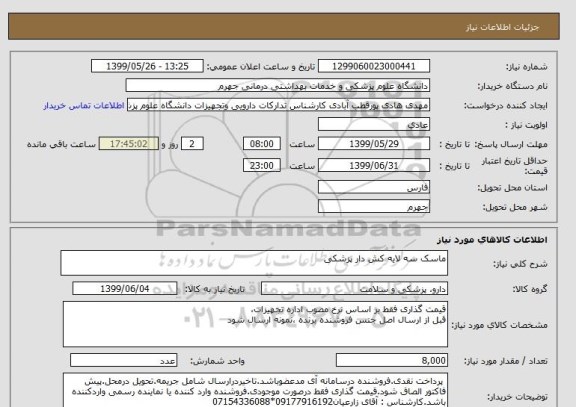Viewport: 576px width, 407px height.
Task: Click the header title جزئیات اطلاعات نیاز
Action: coord(502,28)
